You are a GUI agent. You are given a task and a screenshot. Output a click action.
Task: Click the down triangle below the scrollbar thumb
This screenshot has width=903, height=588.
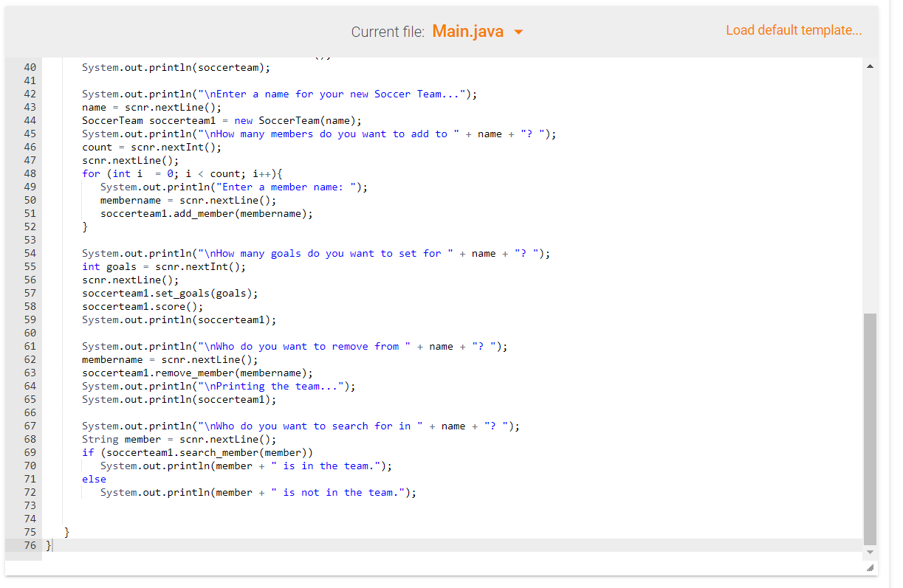(869, 552)
